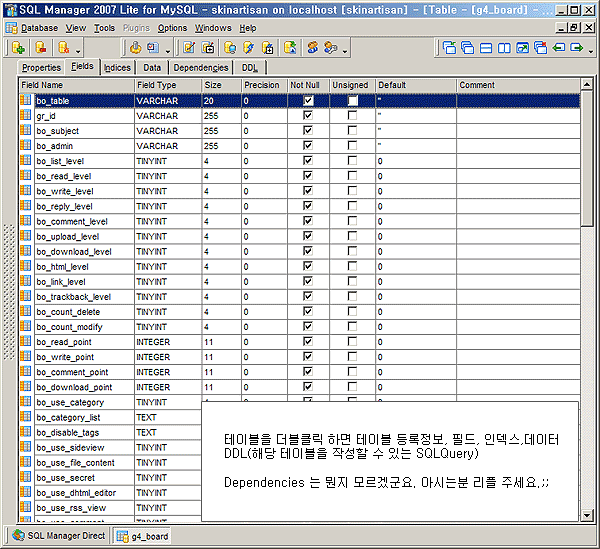Click the close-all-windows icon with red X
600x549 pixels.
click(541, 48)
